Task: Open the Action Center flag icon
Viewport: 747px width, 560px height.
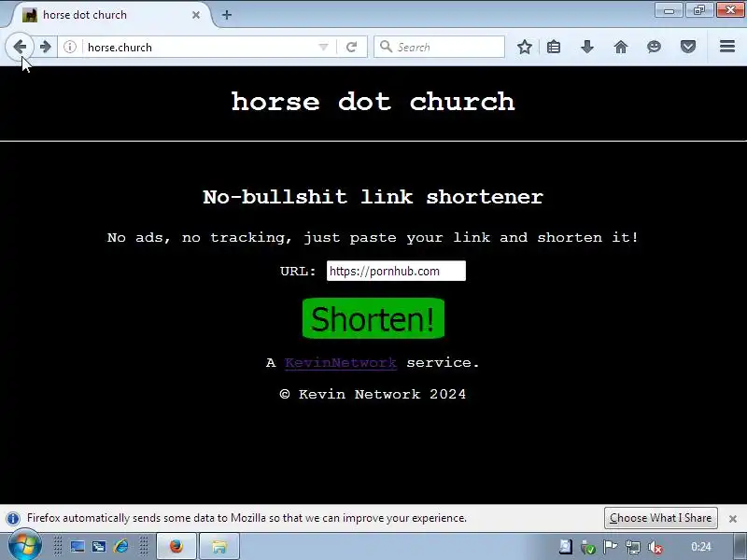Action: pos(610,547)
